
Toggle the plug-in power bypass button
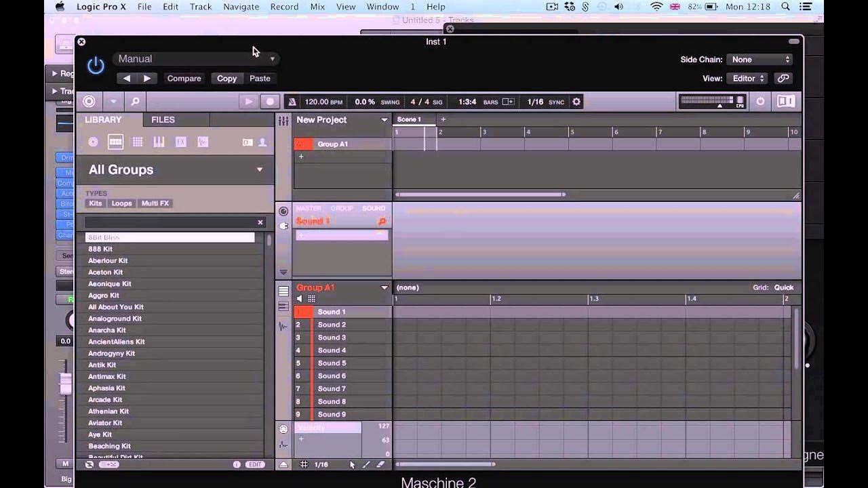[x=96, y=65]
